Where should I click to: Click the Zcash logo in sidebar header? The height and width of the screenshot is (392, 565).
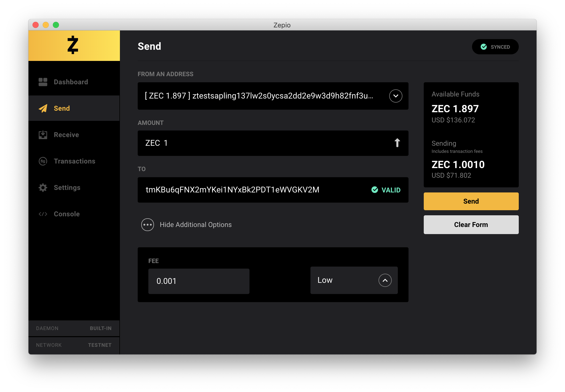pyautogui.click(x=73, y=45)
